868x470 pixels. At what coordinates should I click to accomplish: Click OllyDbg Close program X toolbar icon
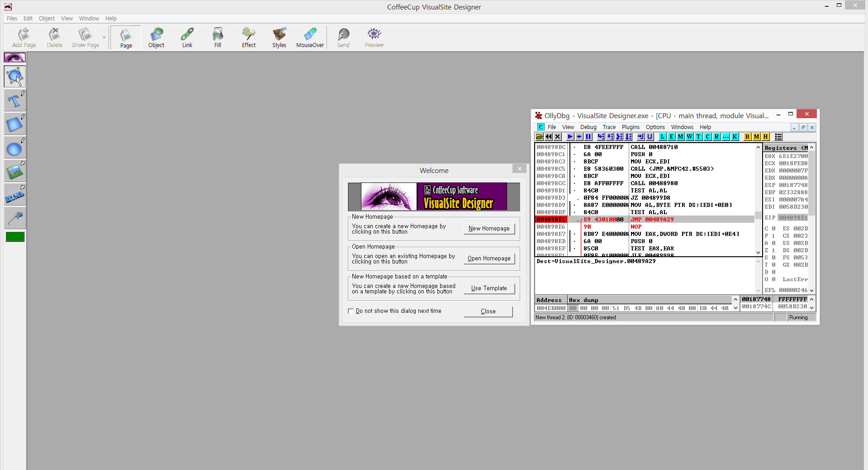[x=558, y=137]
